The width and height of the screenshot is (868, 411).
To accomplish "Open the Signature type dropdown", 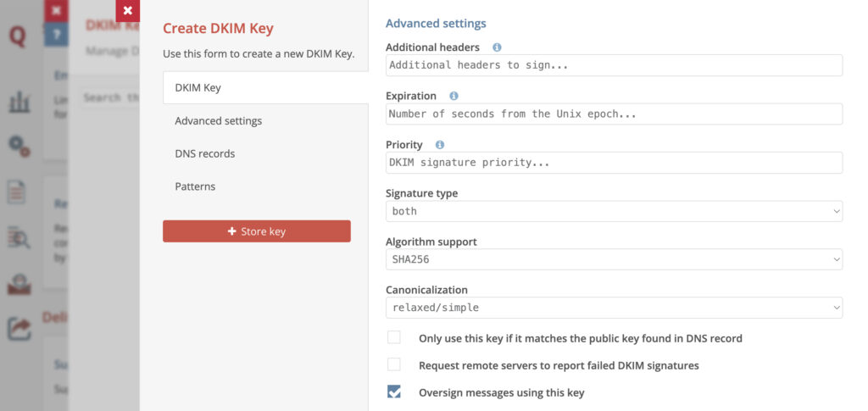I will (614, 211).
